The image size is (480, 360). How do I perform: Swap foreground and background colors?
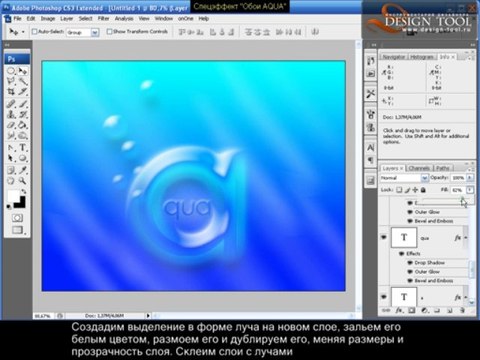24,191
